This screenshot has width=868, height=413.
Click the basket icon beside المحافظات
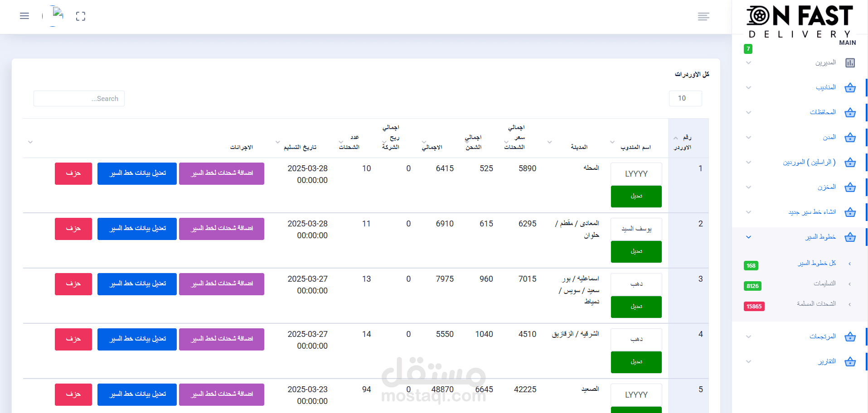[850, 113]
